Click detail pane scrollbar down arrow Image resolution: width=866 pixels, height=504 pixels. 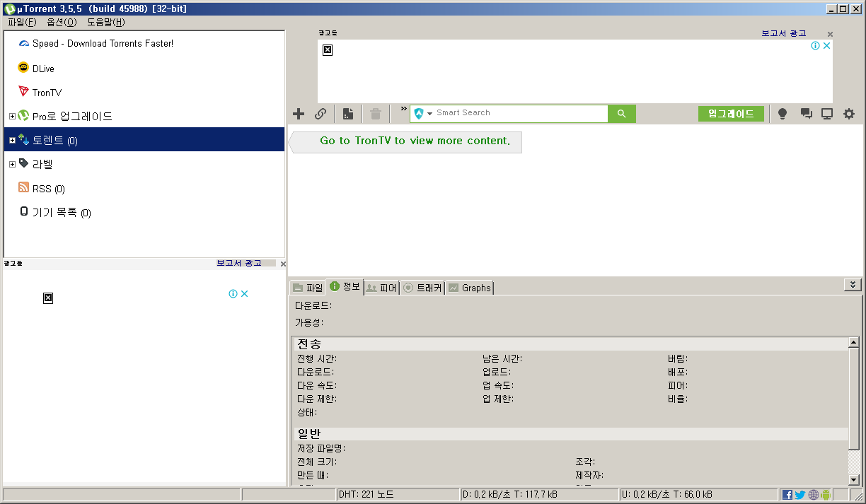coord(854,479)
